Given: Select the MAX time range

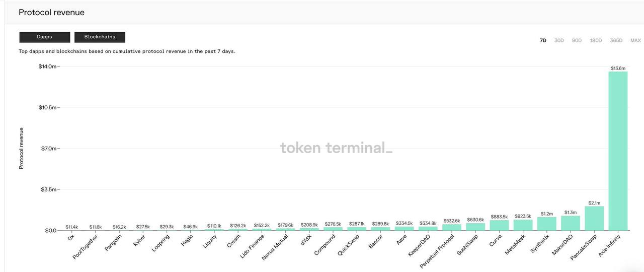Looking at the screenshot, I should (635, 40).
